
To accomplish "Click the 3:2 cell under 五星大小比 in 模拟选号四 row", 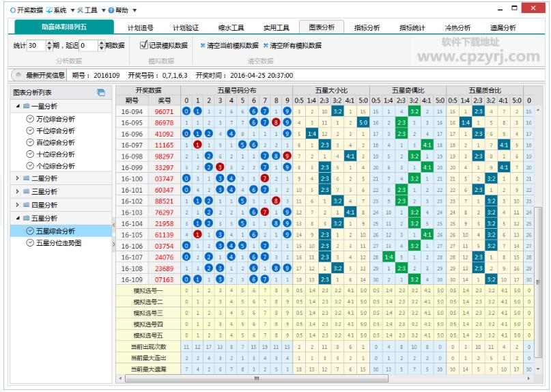I will 337,324.
